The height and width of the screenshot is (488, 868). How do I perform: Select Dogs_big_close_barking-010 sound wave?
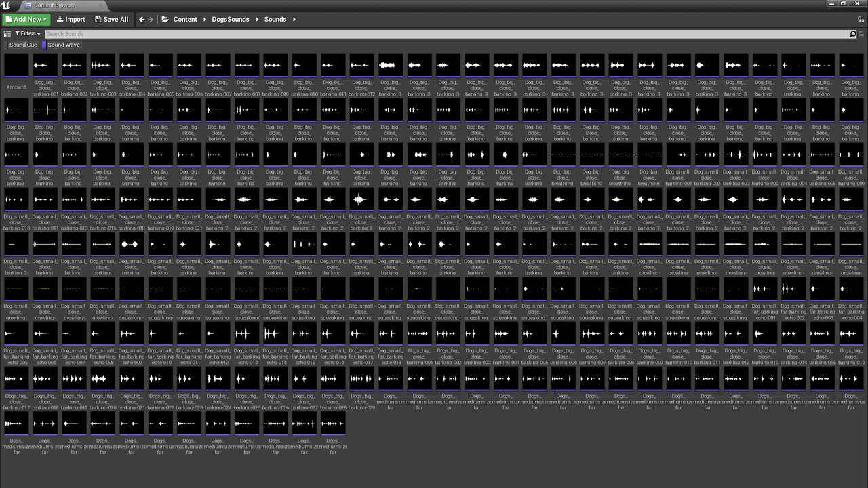pyautogui.click(x=678, y=342)
